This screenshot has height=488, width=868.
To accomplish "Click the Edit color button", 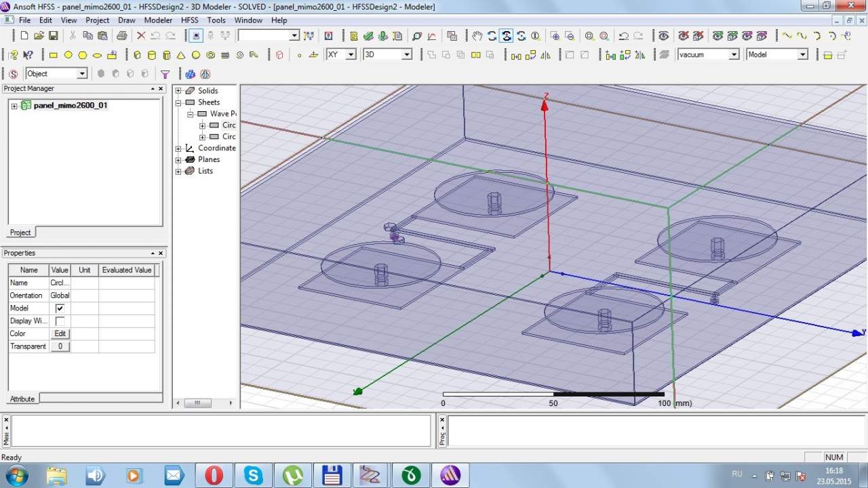I will [60, 333].
